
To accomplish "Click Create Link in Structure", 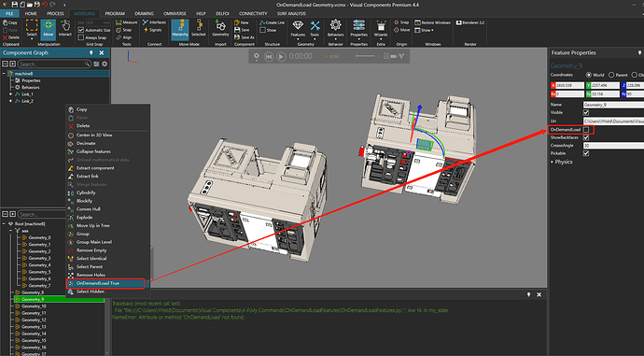I will pyautogui.click(x=272, y=22).
